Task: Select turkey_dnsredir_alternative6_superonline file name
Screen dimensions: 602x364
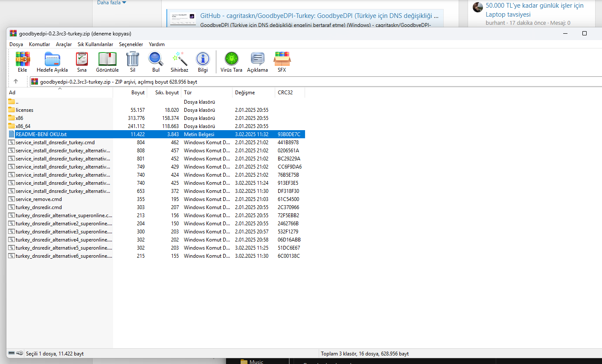Action: click(x=64, y=256)
